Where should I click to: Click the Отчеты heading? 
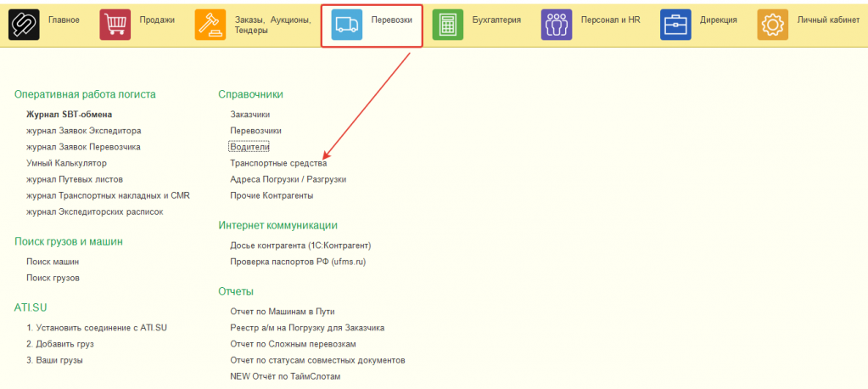click(236, 291)
